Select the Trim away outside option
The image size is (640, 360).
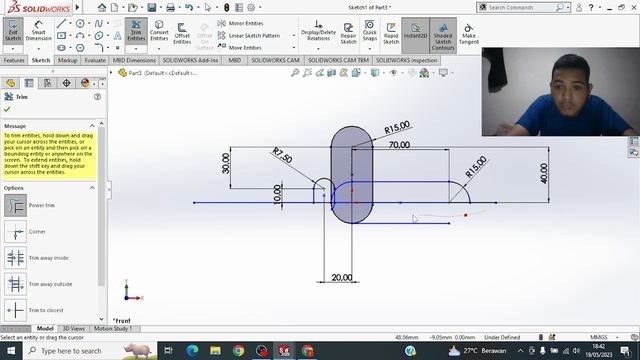coord(16,284)
